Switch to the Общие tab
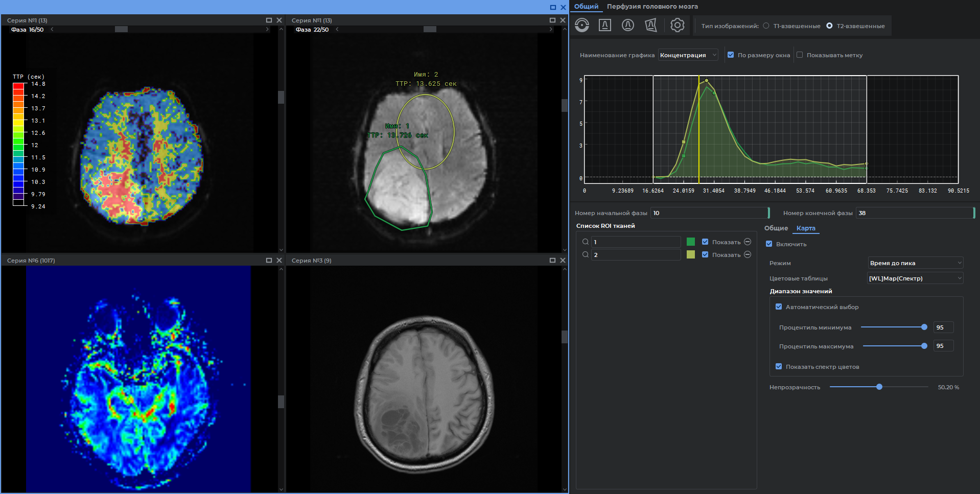980x494 pixels. point(776,228)
